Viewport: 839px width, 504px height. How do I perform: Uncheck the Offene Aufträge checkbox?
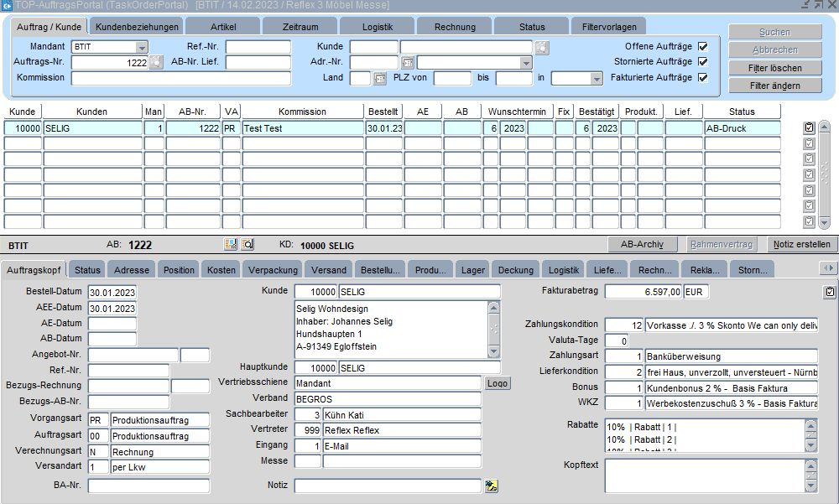[x=703, y=47]
